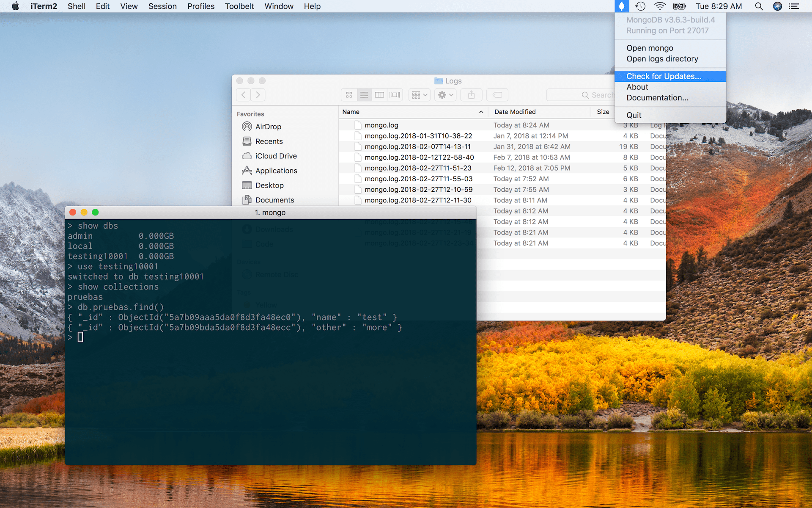The height and width of the screenshot is (508, 812).
Task: Click the back navigation arrow in Finder
Action: coord(244,94)
